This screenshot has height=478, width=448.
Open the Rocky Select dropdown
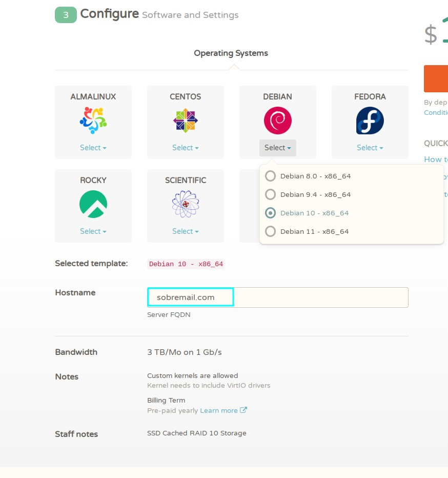[x=93, y=231]
